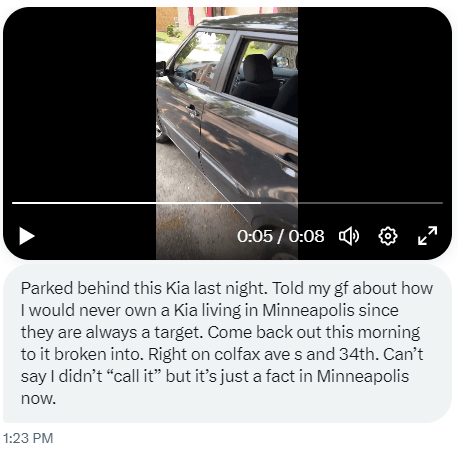Click the 0:08 total duration readout

pos(306,236)
